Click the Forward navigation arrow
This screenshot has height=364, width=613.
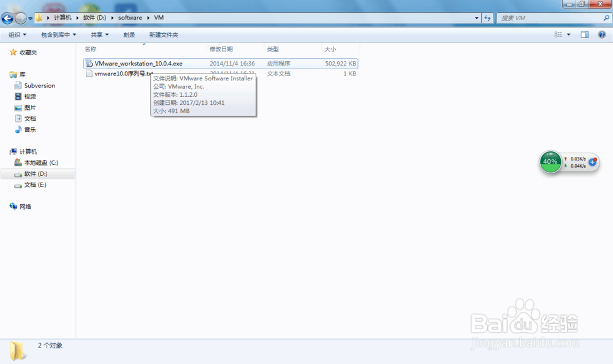pyautogui.click(x=21, y=18)
